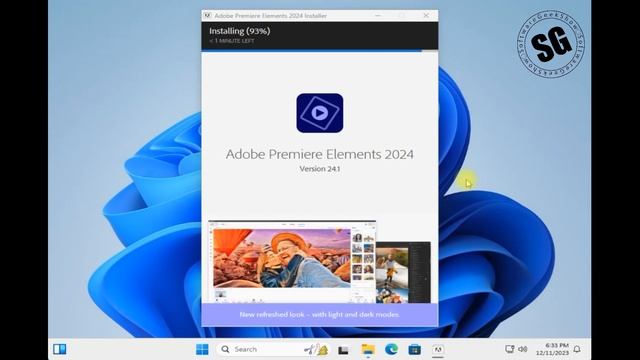Open the Windows Start menu
640x360 pixels.
(202, 349)
